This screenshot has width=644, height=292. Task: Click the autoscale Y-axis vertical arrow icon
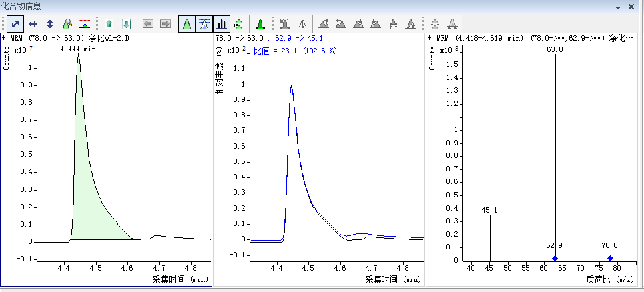coord(50,24)
